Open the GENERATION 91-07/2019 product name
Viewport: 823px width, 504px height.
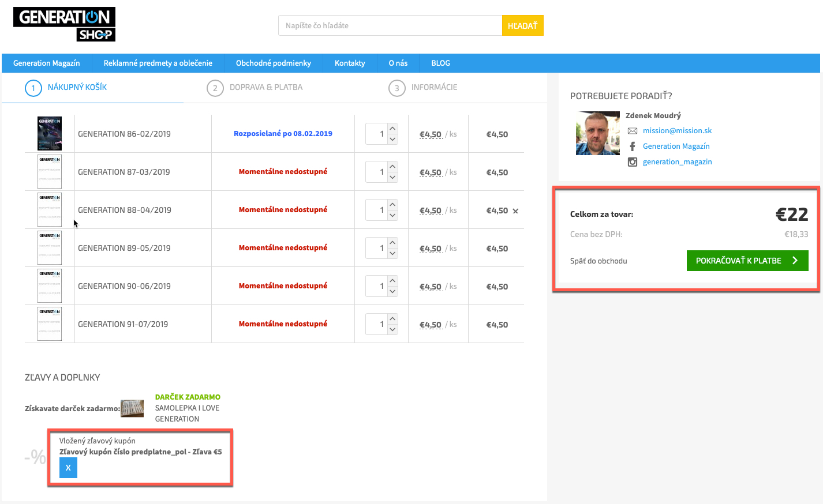pyautogui.click(x=123, y=325)
